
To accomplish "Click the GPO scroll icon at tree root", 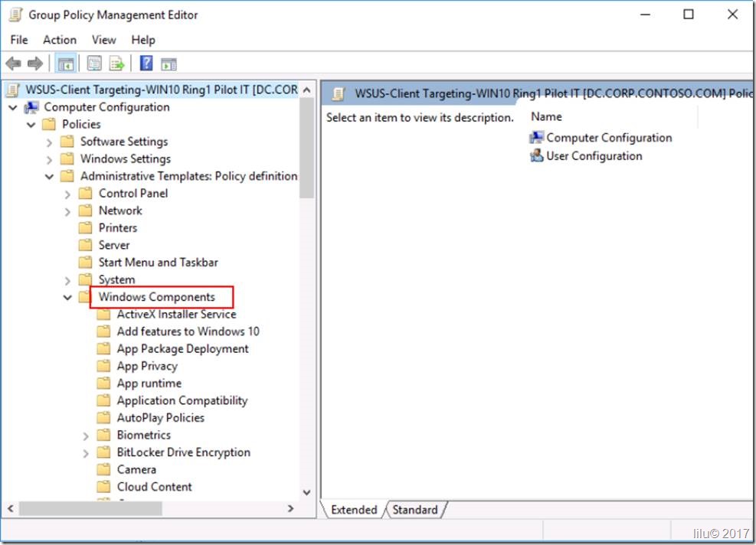I will tap(14, 90).
